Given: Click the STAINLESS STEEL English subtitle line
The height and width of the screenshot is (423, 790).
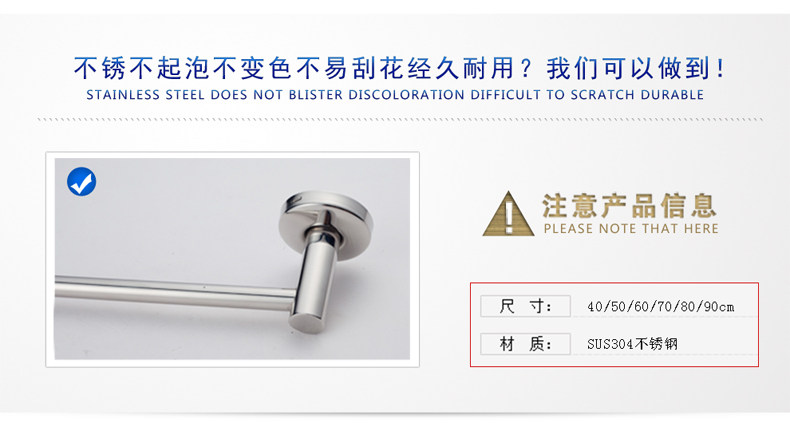Looking at the screenshot, I should point(395,95).
